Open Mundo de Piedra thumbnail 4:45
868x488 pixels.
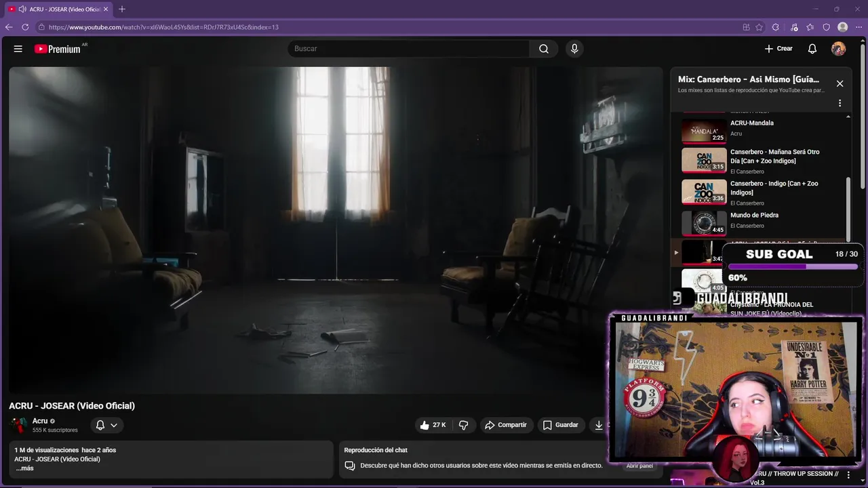point(704,223)
